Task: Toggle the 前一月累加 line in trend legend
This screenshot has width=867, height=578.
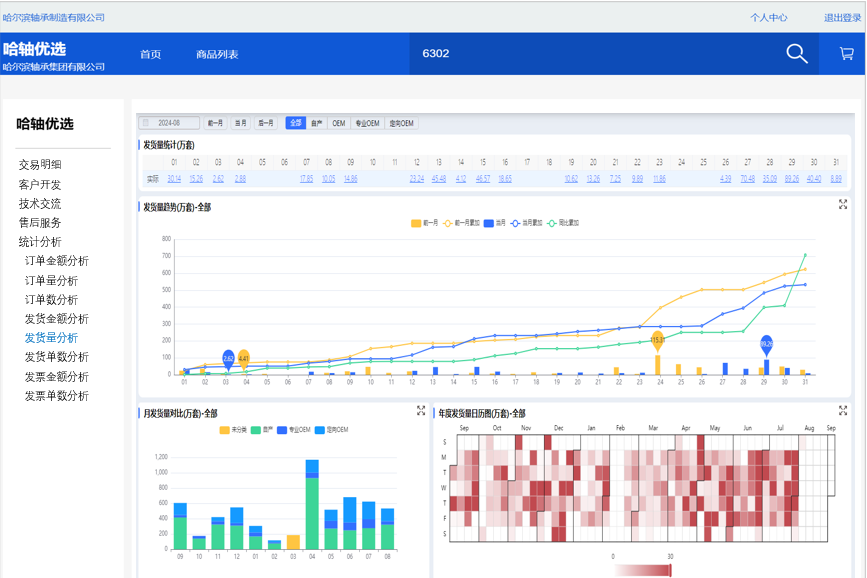Action: click(462, 223)
